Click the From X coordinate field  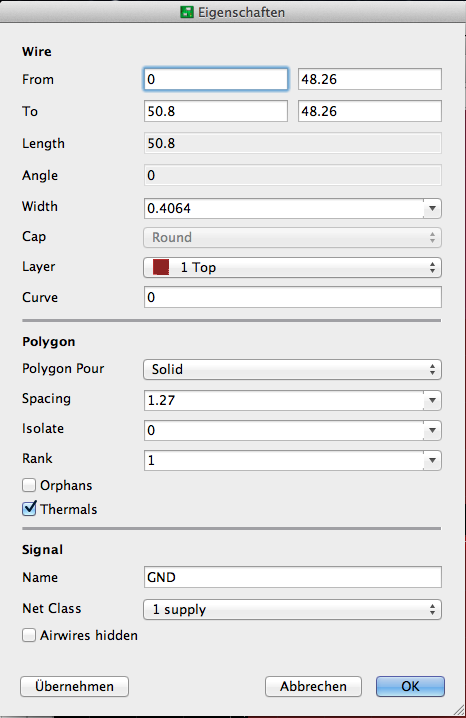216,79
